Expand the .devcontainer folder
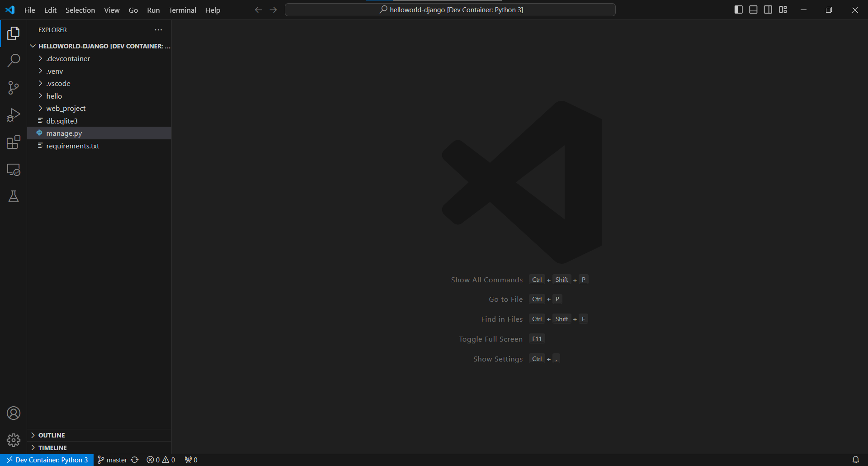868x466 pixels. 99,58
